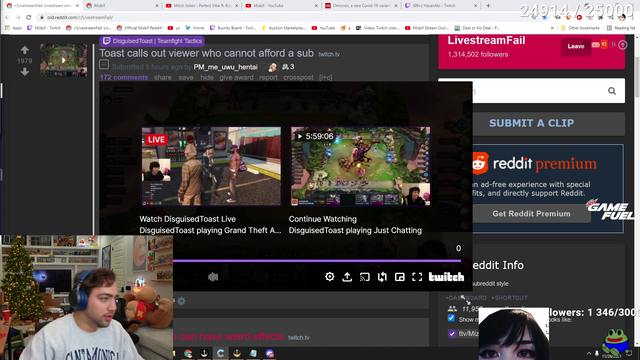
Task: Mute the Twitch player volume
Action: [x=213, y=277]
